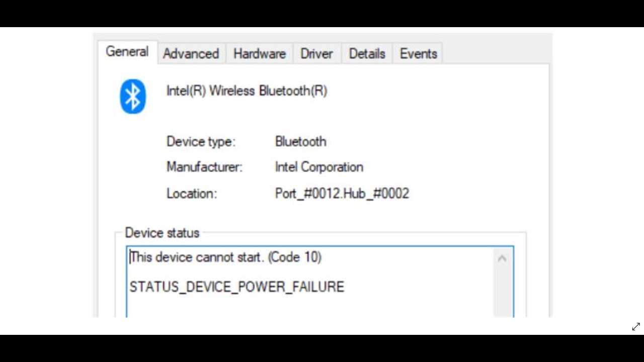This screenshot has width=644, height=362.
Task: Click the "Location:" label
Action: point(192,194)
